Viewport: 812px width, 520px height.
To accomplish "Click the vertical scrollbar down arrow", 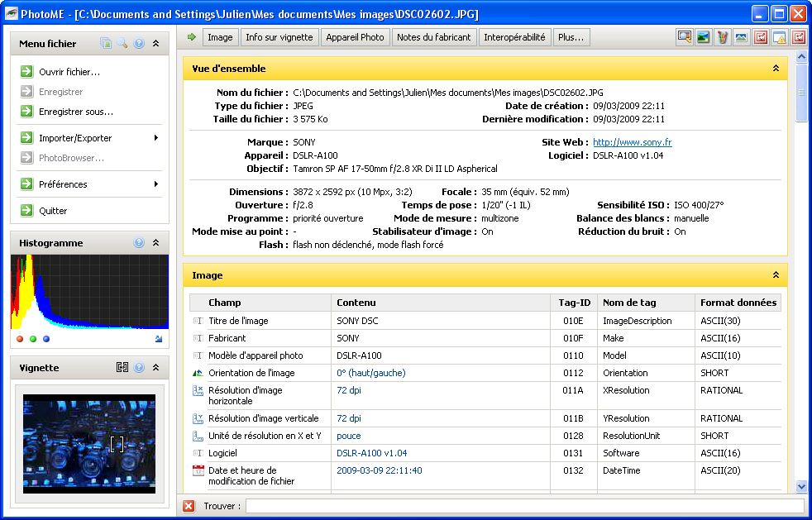I will pos(801,486).
